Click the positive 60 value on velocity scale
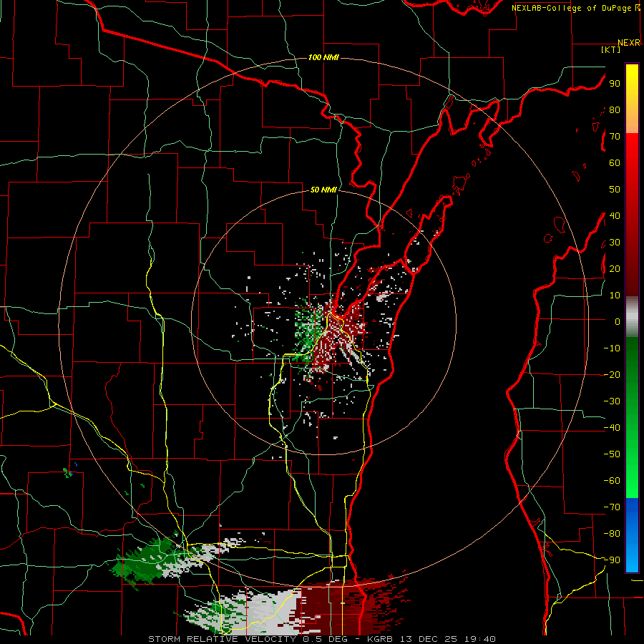644x644 pixels. point(615,162)
